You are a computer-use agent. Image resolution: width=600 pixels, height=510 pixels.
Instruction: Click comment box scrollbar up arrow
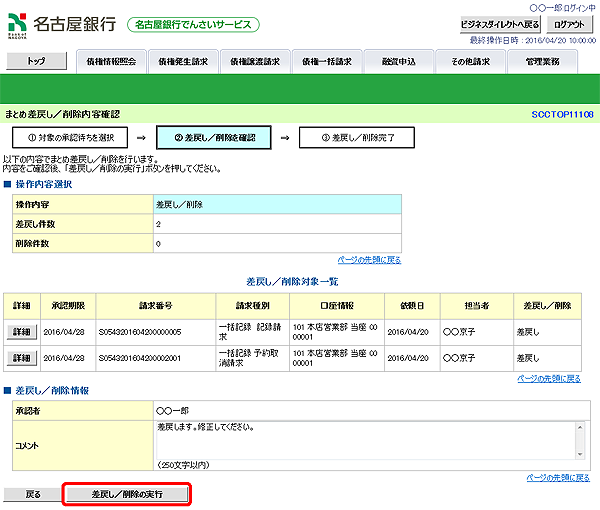click(x=580, y=427)
